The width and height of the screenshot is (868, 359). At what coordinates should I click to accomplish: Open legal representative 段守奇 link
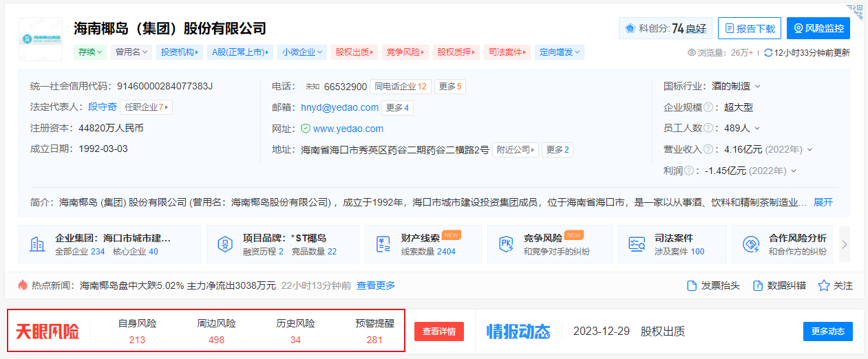(x=103, y=107)
